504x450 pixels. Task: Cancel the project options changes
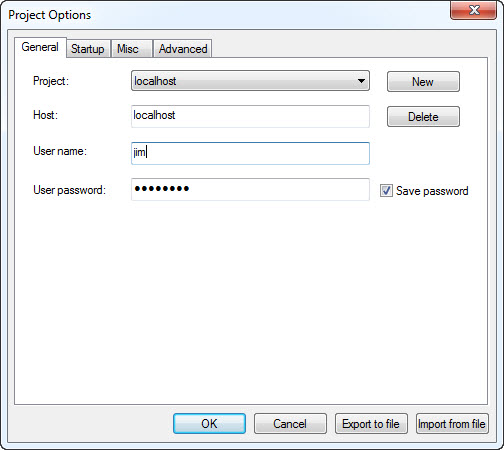[x=290, y=424]
